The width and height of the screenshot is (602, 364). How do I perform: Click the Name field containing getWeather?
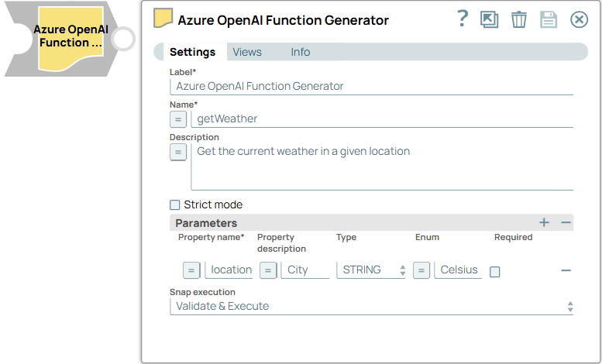click(382, 119)
